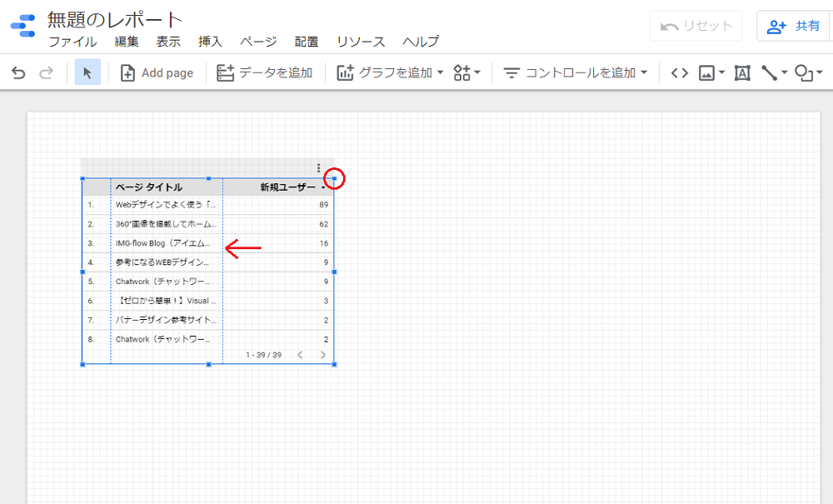Click the データを追加 (add data) icon
Screen dimensions: 833x504
(x=223, y=72)
